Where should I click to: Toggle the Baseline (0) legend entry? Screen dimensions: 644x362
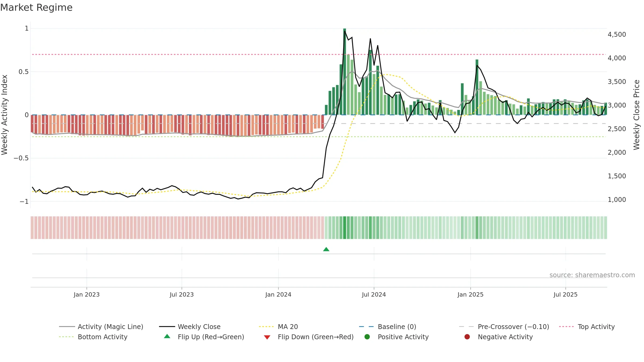(x=388, y=327)
